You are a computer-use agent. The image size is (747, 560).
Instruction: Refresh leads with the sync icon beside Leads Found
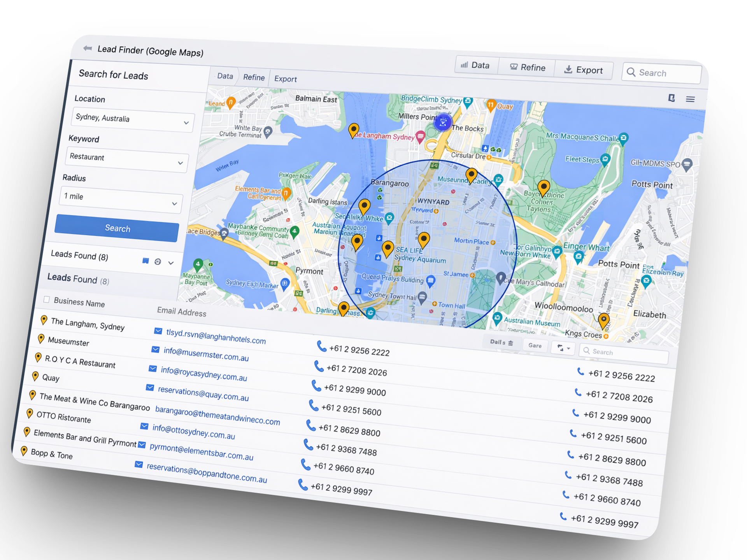[158, 262]
